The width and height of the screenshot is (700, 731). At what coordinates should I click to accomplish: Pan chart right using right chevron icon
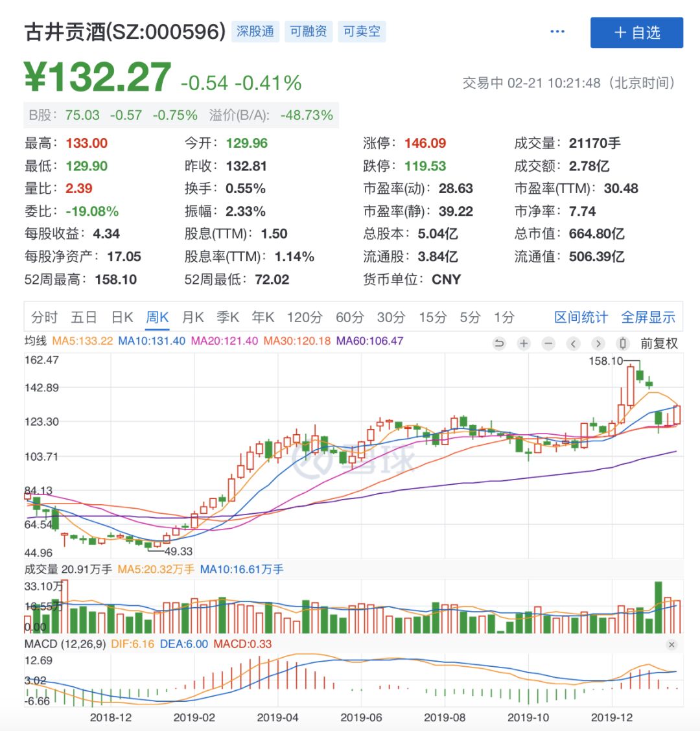(598, 343)
